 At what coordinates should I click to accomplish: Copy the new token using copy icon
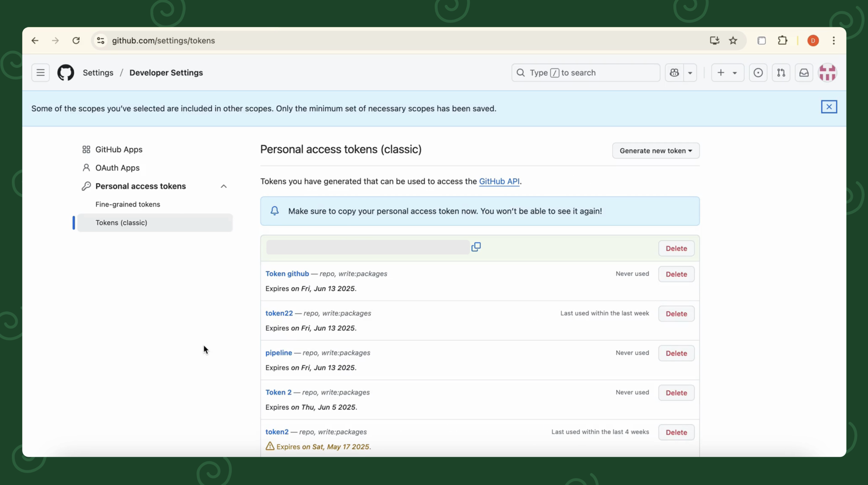click(x=476, y=247)
